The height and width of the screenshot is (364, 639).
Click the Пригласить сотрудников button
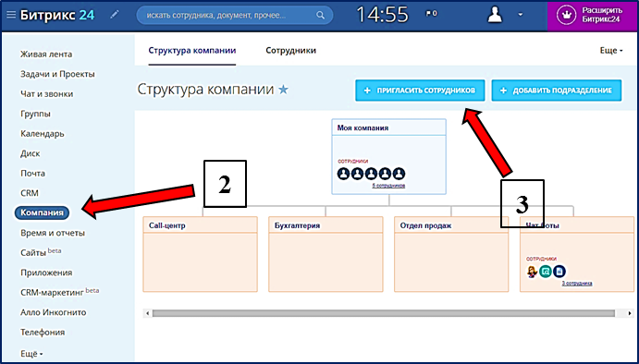[420, 91]
